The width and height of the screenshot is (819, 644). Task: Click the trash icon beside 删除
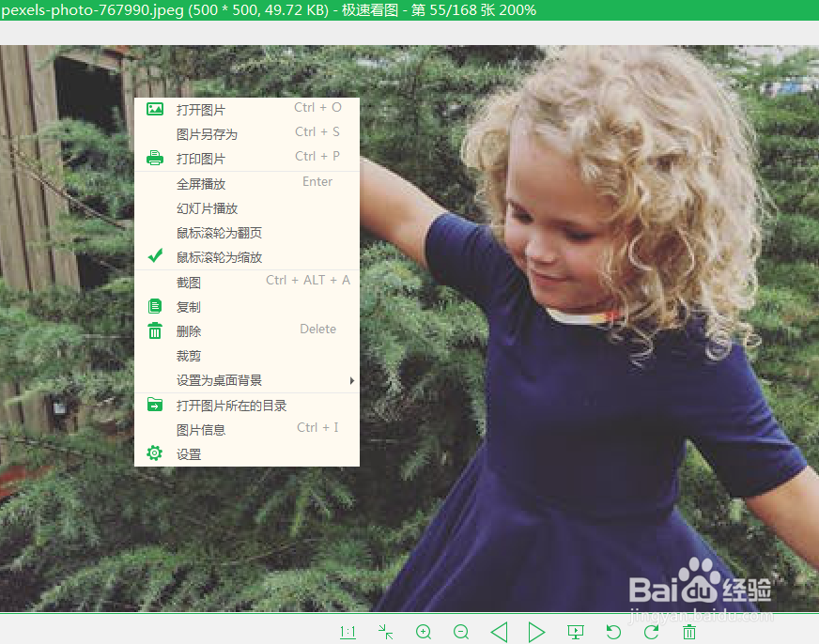[x=155, y=330]
